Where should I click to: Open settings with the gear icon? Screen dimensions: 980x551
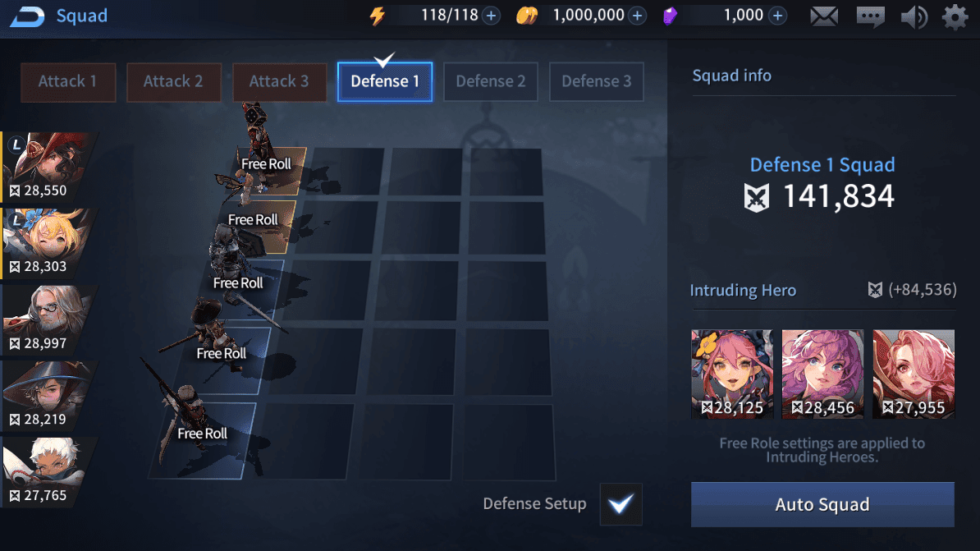coord(955,17)
